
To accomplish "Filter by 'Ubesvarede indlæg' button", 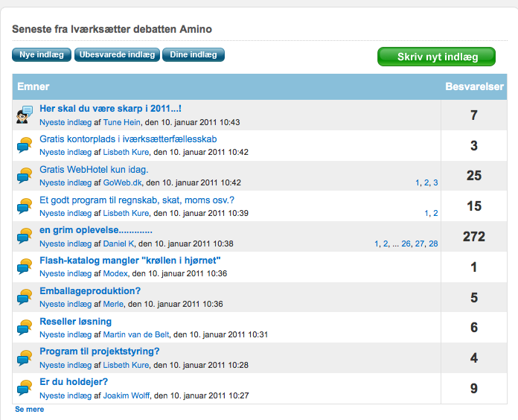I will 117,54.
